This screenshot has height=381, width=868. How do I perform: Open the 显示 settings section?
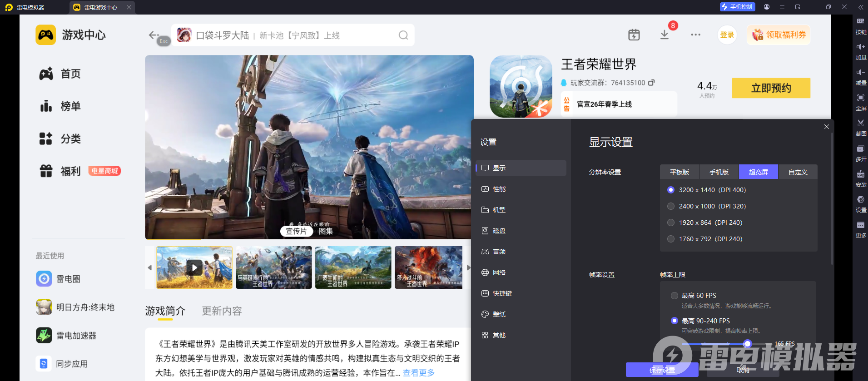click(x=521, y=168)
